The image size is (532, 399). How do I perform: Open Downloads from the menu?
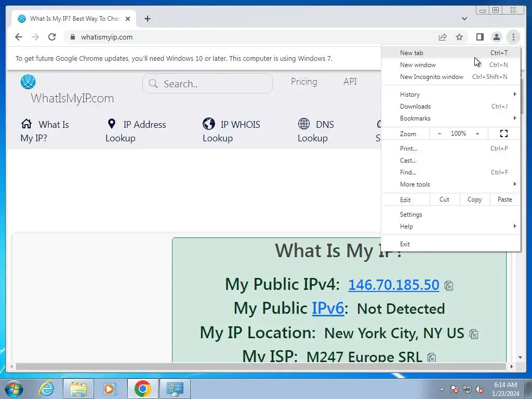click(450, 106)
